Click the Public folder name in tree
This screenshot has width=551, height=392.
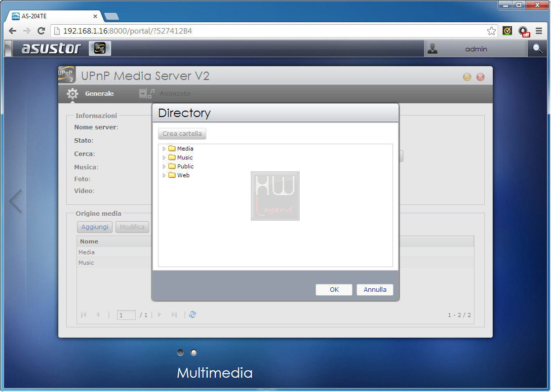(185, 166)
